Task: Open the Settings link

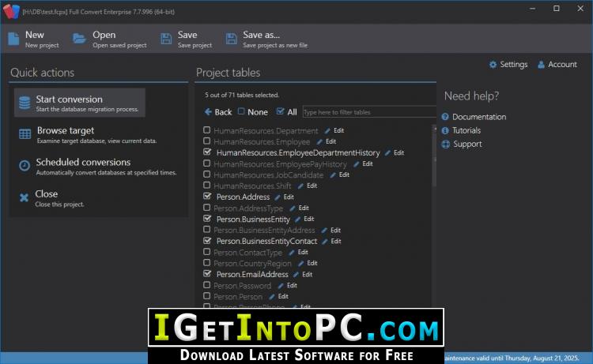Action: 508,65
